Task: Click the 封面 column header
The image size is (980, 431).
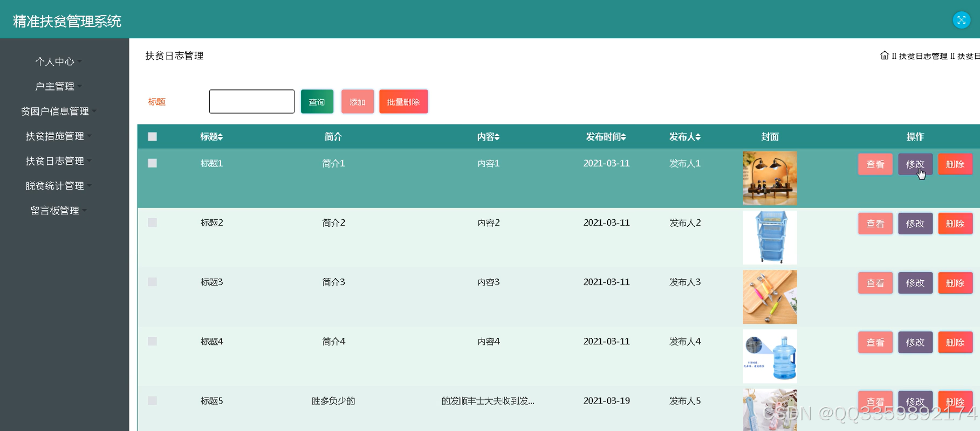Action: pos(770,137)
